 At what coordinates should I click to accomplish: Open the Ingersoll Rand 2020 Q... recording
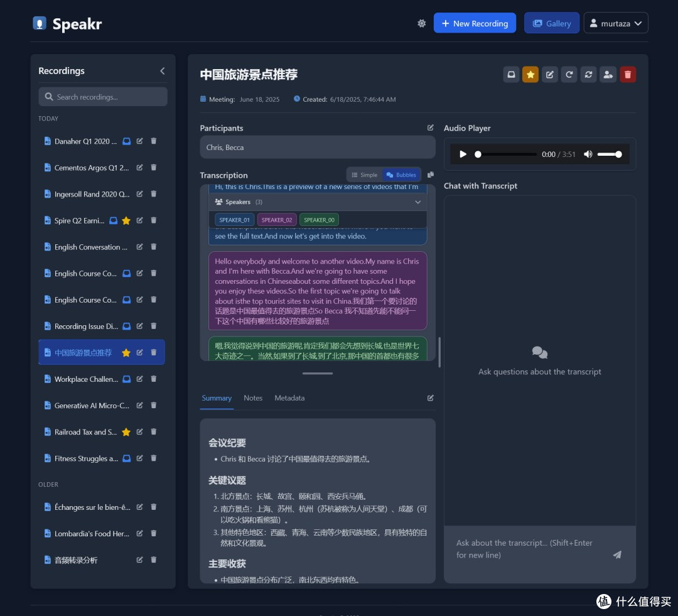pos(92,194)
